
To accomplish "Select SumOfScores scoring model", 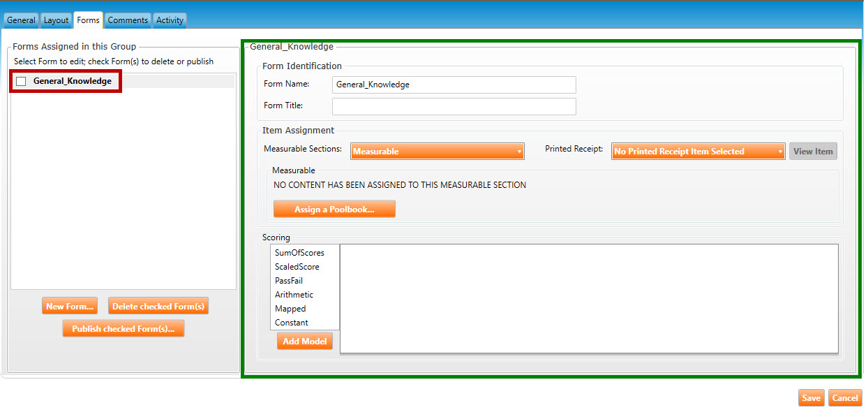I will pos(299,253).
